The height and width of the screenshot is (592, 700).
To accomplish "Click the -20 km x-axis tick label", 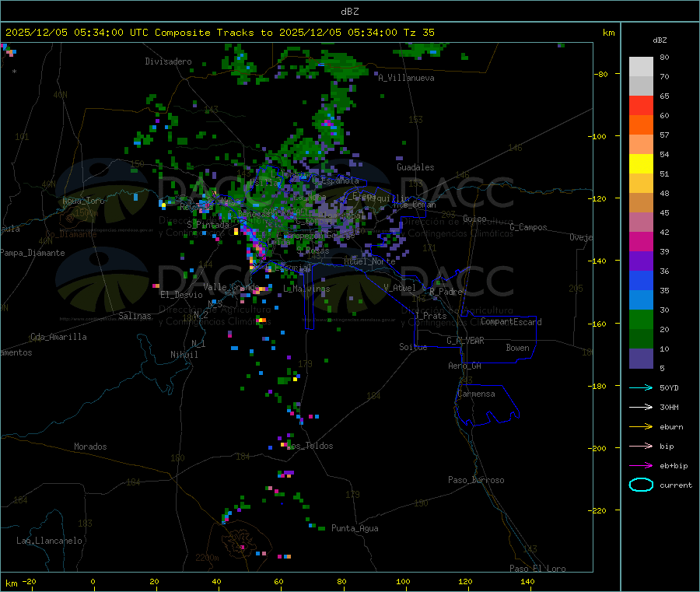I will click(x=29, y=581).
